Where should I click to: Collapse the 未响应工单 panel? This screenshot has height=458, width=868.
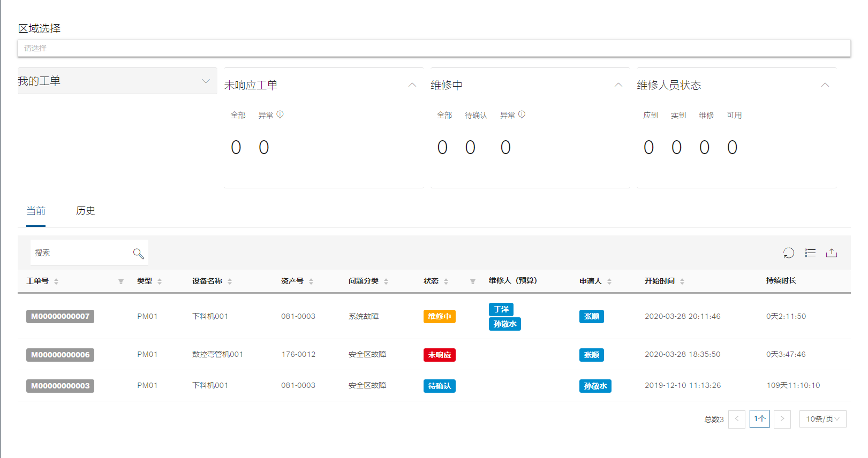412,85
